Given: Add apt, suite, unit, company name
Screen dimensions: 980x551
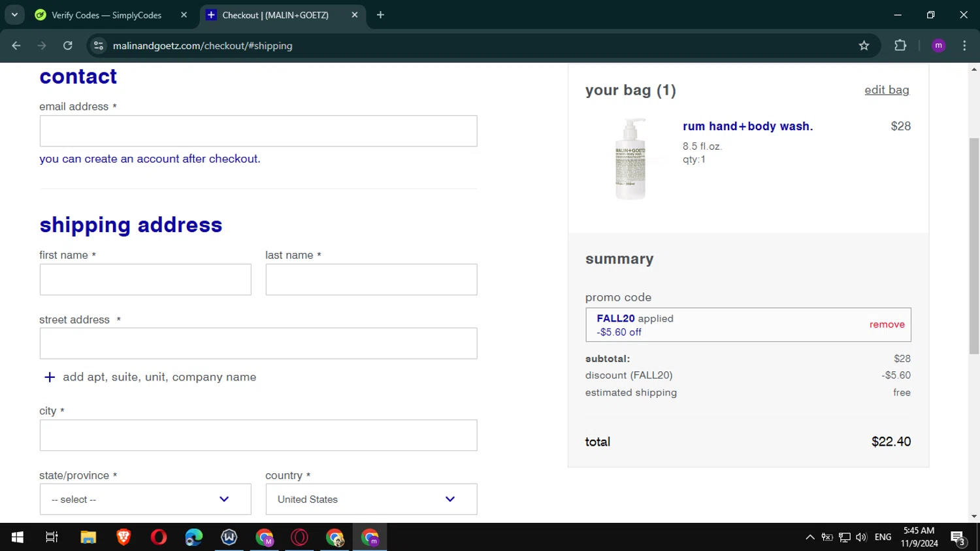Looking at the screenshot, I should [x=159, y=377].
